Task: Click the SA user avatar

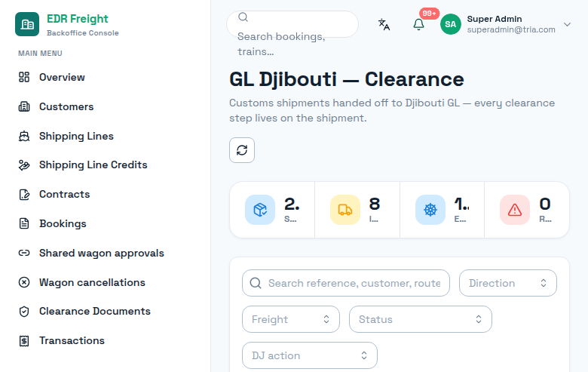Action: coord(450,24)
